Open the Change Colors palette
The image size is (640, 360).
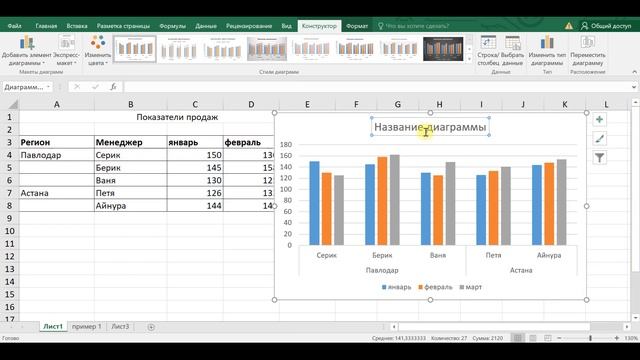pos(98,51)
